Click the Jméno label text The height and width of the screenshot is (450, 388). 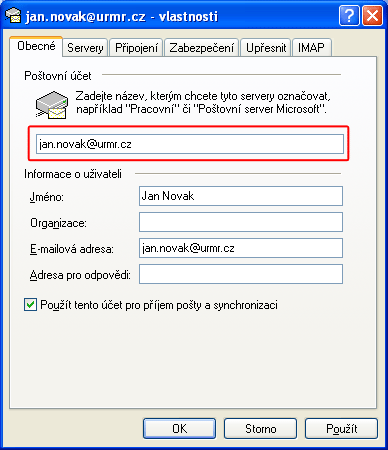tap(47, 197)
